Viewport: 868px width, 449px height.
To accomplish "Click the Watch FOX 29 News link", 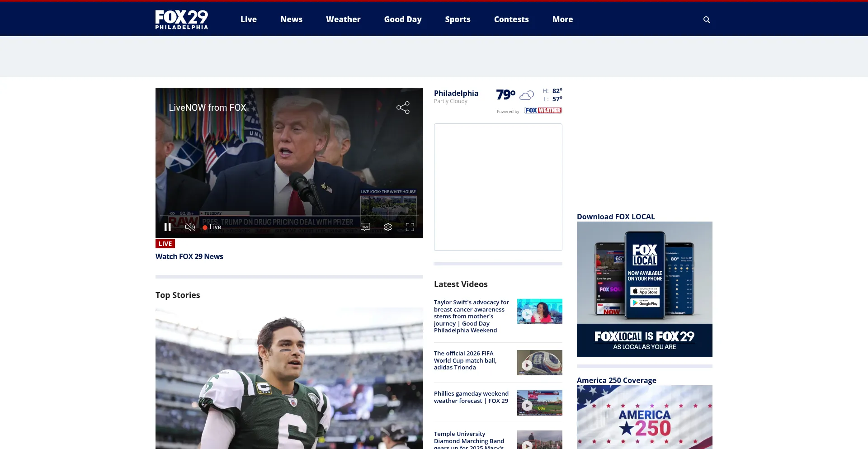I will pyautogui.click(x=189, y=256).
